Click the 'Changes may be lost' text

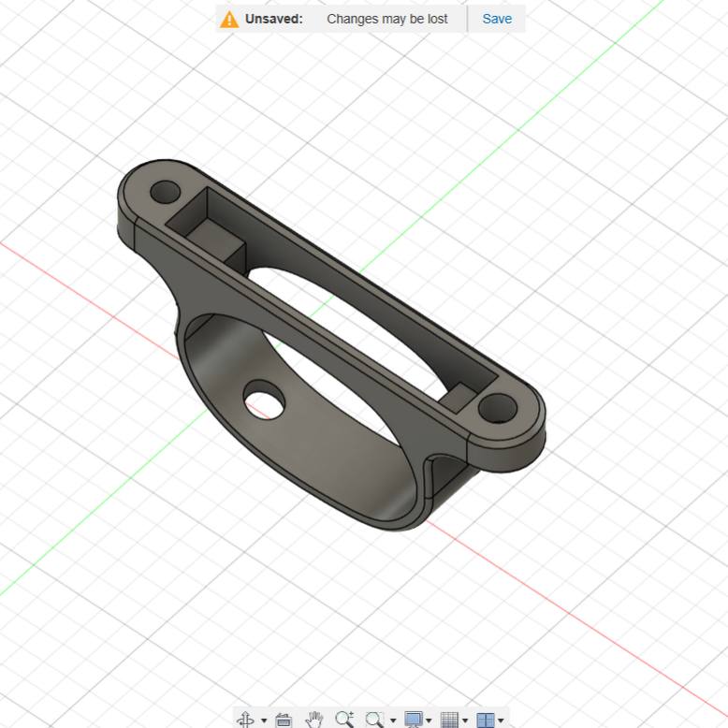click(386, 19)
